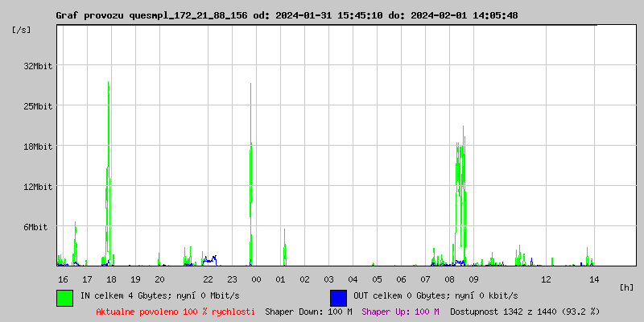Select the 25Mbit y-axis label
This screenshot has width=644, height=322.
pos(38,106)
